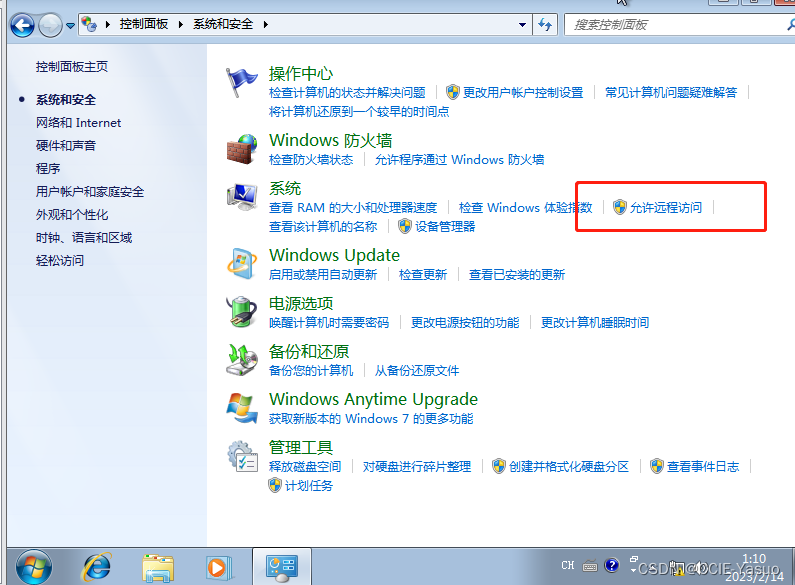Click the 系统和安全 breadcrumb segment
The height and width of the screenshot is (585, 795).
(223, 24)
